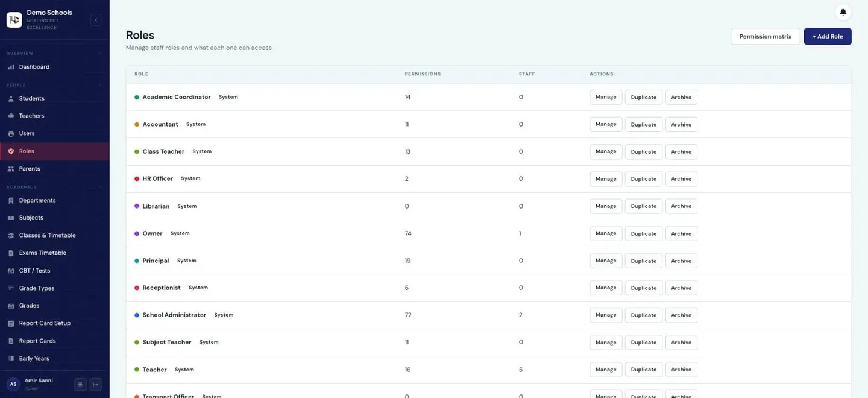Manage the Owner role
This screenshot has width=868, height=398.
point(606,233)
